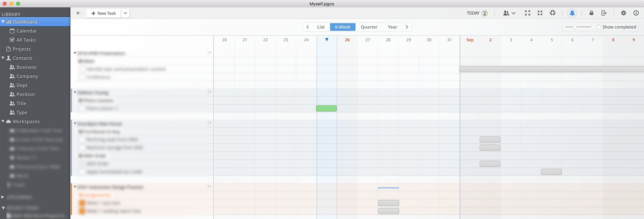
Task: Open All Tasks from the sidebar
Action: point(26,40)
